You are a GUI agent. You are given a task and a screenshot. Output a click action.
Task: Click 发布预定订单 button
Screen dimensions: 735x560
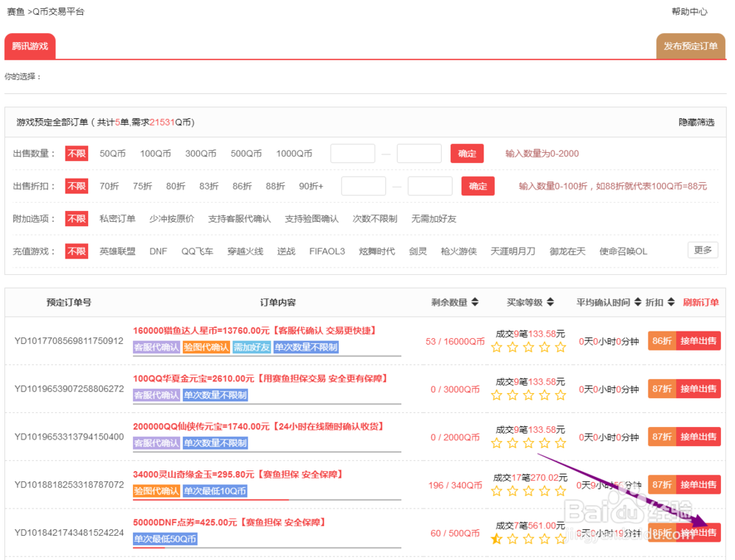pos(690,46)
